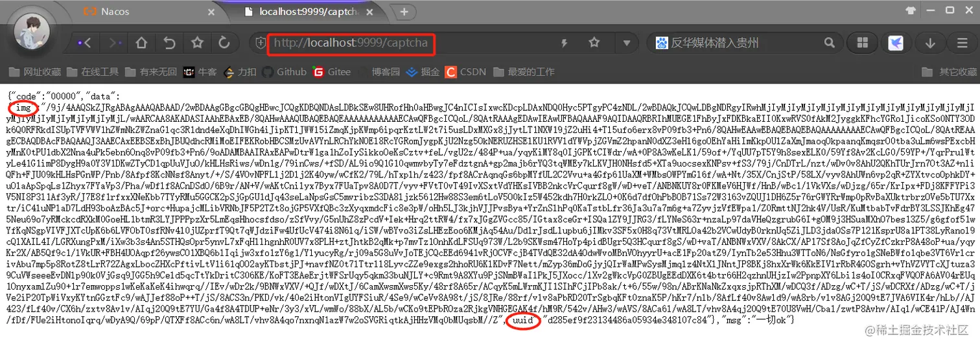
Task: Reload the current page
Action: tap(224, 43)
